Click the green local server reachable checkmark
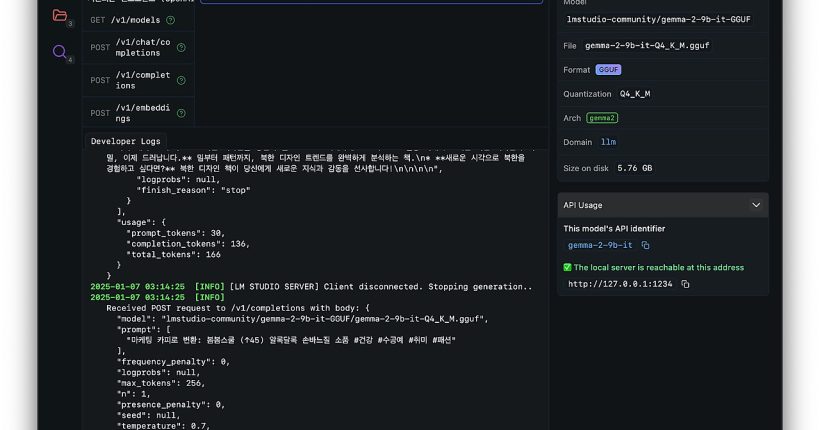820x430 pixels. click(x=567, y=267)
